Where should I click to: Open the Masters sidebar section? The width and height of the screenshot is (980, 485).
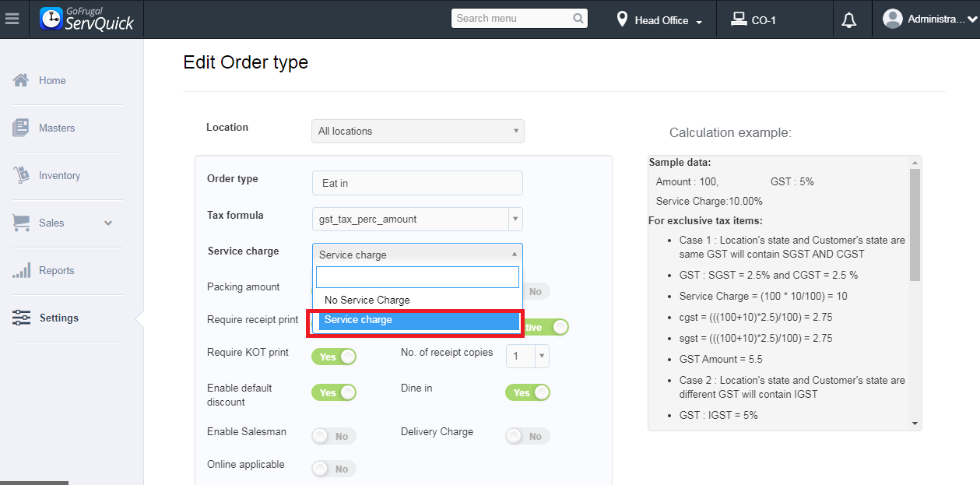57,128
